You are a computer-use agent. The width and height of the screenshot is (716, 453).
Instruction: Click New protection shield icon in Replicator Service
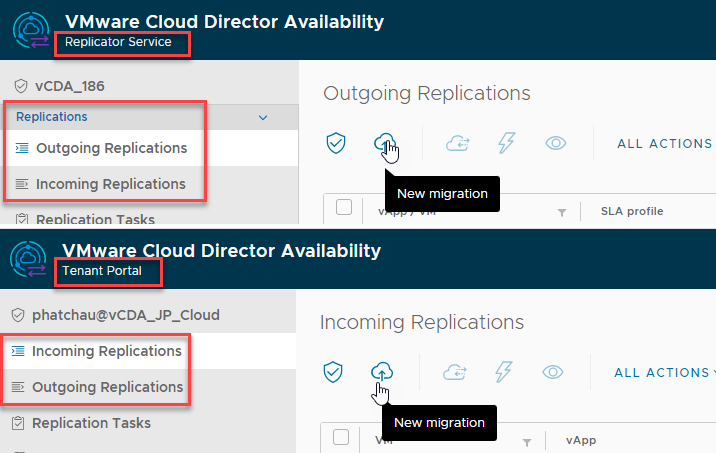click(x=336, y=144)
